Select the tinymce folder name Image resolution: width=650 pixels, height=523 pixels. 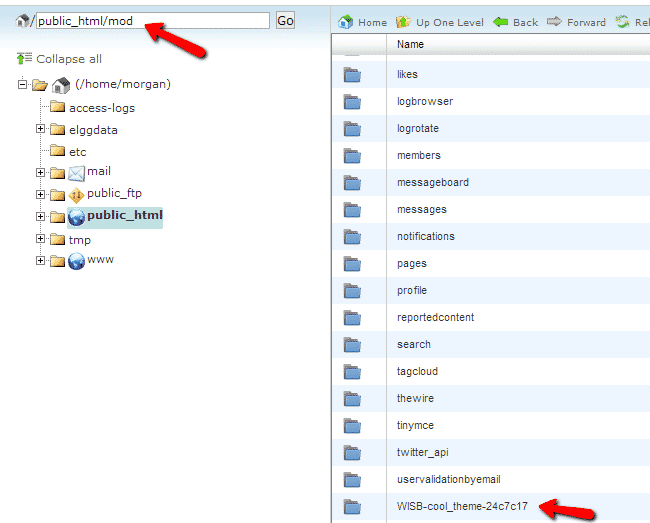415,426
